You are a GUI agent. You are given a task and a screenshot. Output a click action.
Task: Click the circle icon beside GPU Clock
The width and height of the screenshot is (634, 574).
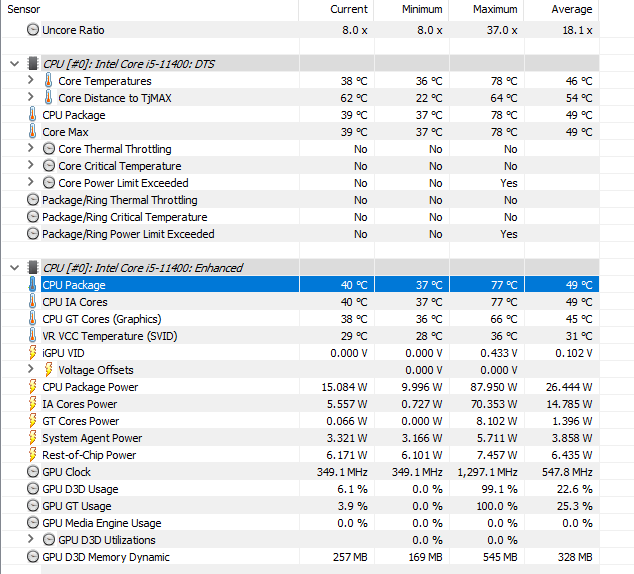(34, 472)
